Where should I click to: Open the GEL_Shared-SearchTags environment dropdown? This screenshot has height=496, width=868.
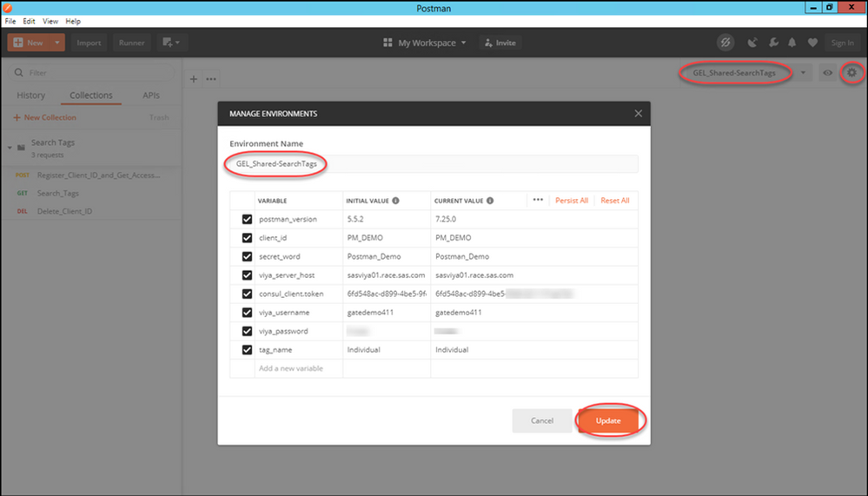(803, 72)
